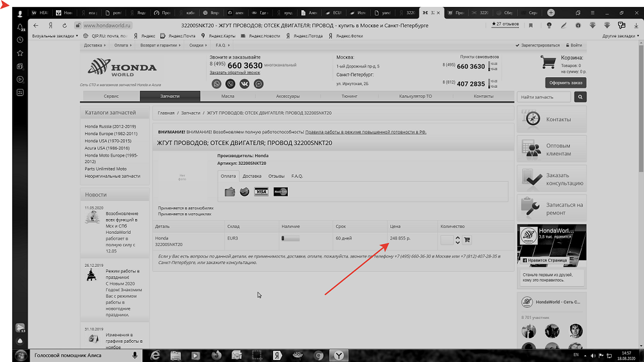
Task: Expand F.A.Q. dropdown menu
Action: pyautogui.click(x=223, y=45)
